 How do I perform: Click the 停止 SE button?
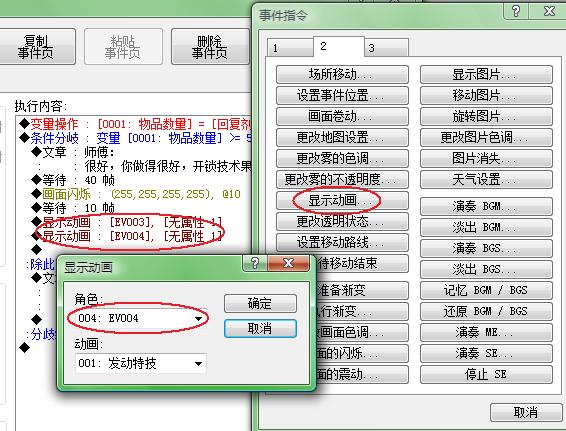tap(486, 374)
